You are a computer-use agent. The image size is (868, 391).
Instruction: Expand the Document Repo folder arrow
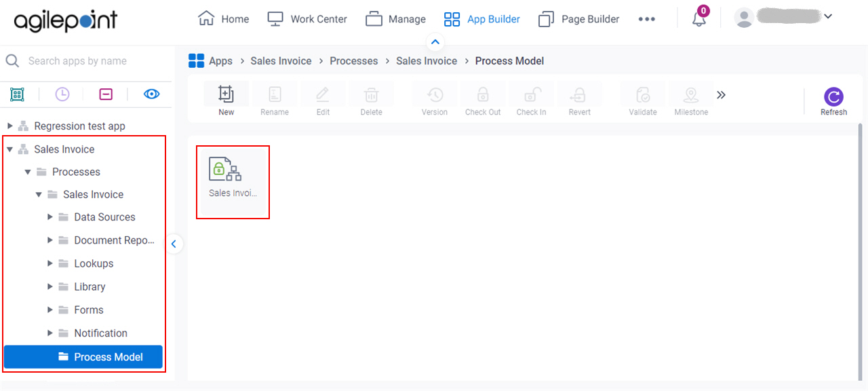coord(50,240)
